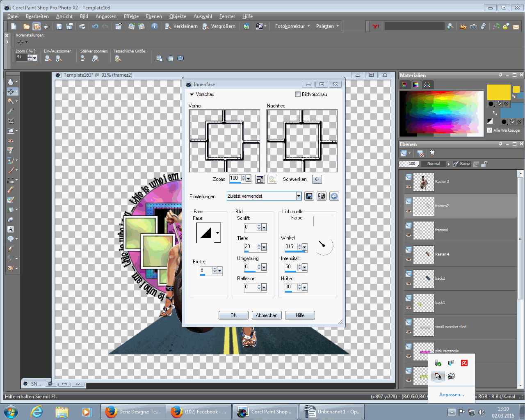
Task: Select the Text tool in left toolbar
Action: point(11,229)
